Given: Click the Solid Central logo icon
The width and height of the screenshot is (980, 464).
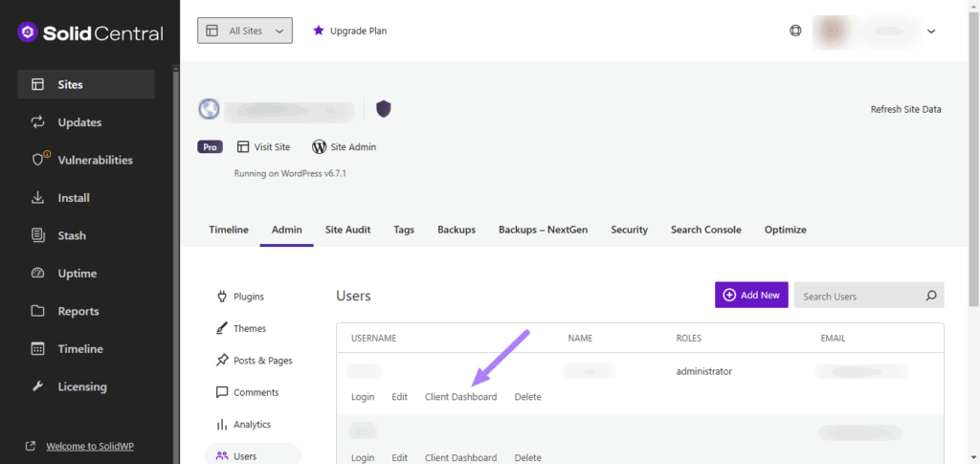Looking at the screenshot, I should point(28,33).
